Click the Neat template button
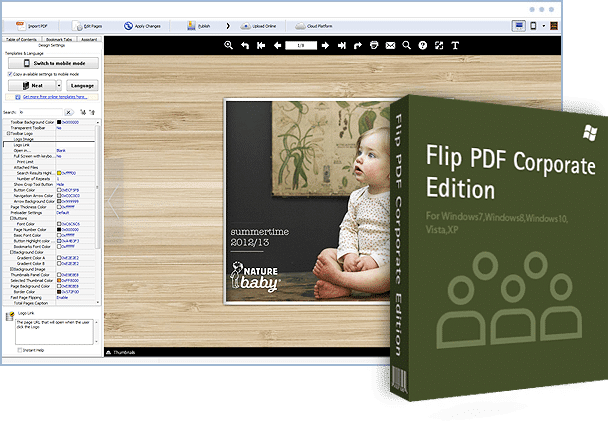Viewport: 612px width, 442px height. click(32, 85)
